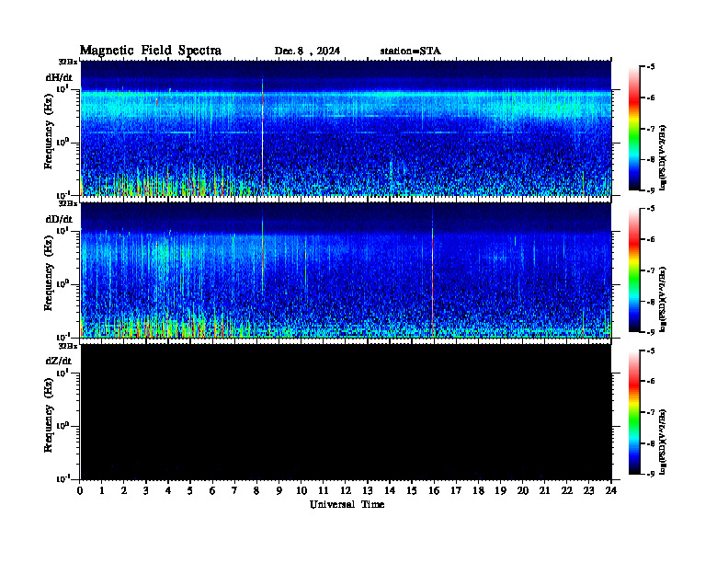The width and height of the screenshot is (728, 563).
Task: Click hour tick label "4" on time axis
Action: [169, 491]
